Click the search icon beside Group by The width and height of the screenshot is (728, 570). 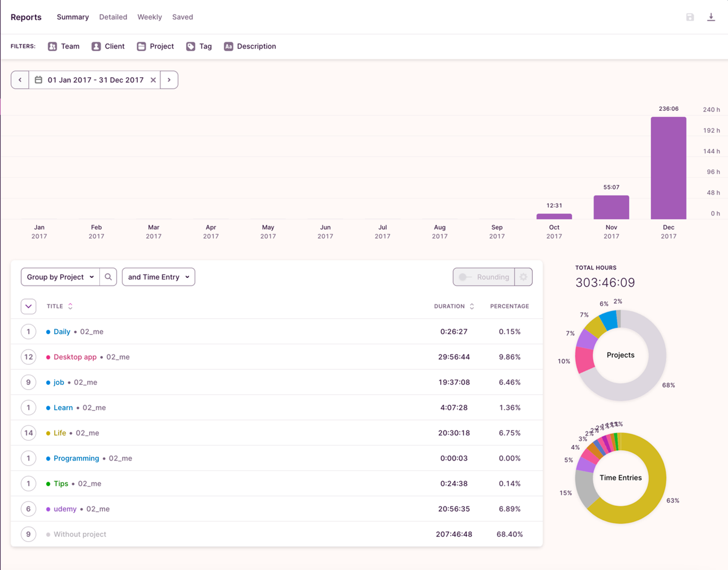click(108, 277)
